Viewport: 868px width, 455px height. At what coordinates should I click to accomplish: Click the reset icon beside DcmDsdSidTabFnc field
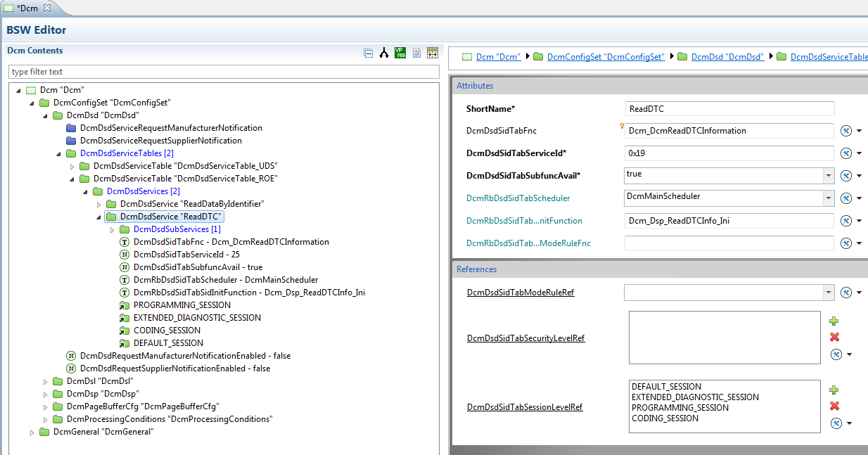click(846, 131)
